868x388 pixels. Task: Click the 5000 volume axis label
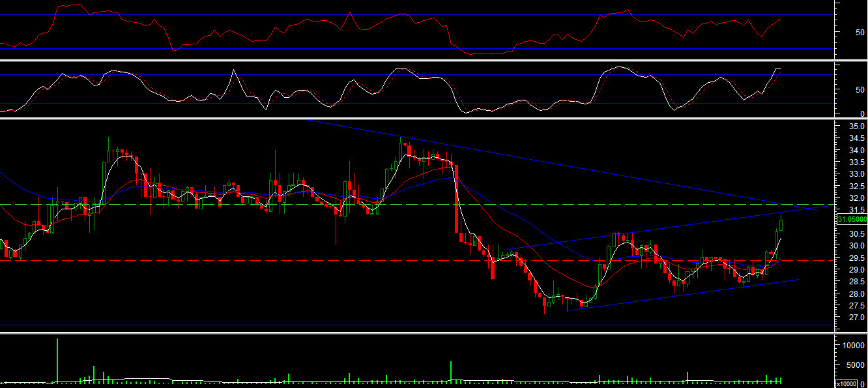click(855, 365)
